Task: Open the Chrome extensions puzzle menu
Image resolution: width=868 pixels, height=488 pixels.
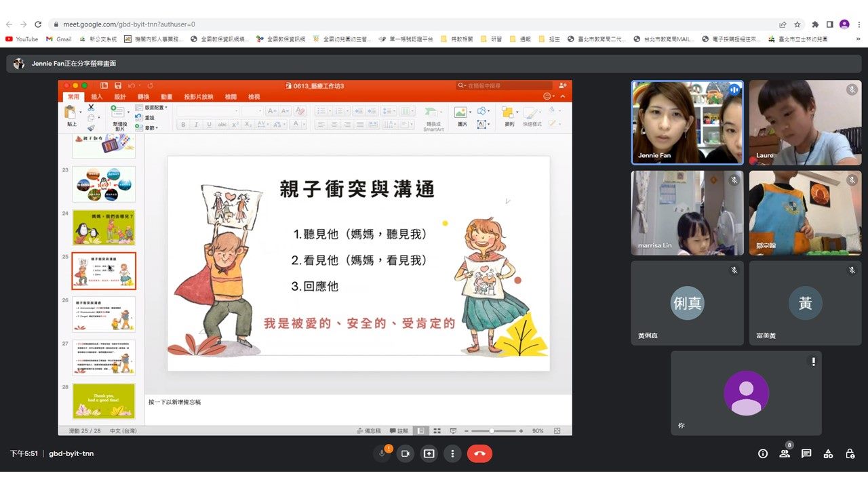Action: [x=815, y=24]
